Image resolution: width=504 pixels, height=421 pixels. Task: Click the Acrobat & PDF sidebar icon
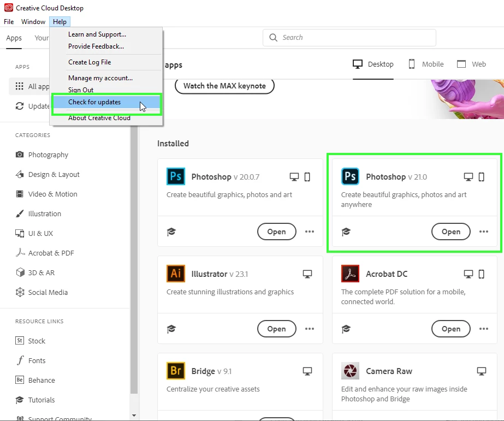20,253
